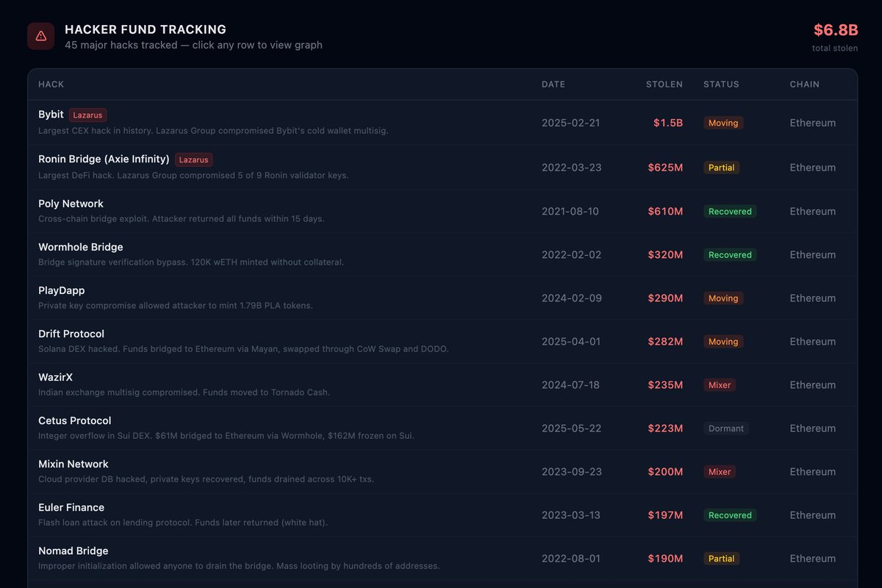Click the $197M stolen amount
The height and width of the screenshot is (588, 882).
click(665, 514)
